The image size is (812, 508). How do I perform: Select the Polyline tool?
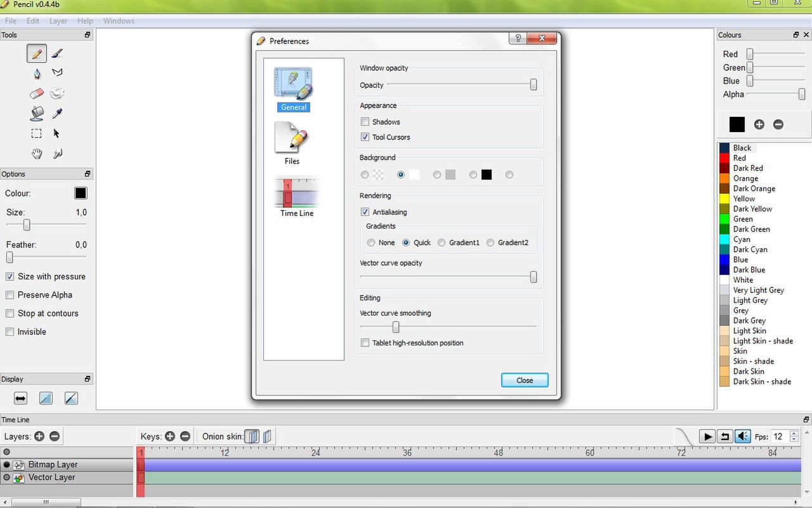[57, 73]
